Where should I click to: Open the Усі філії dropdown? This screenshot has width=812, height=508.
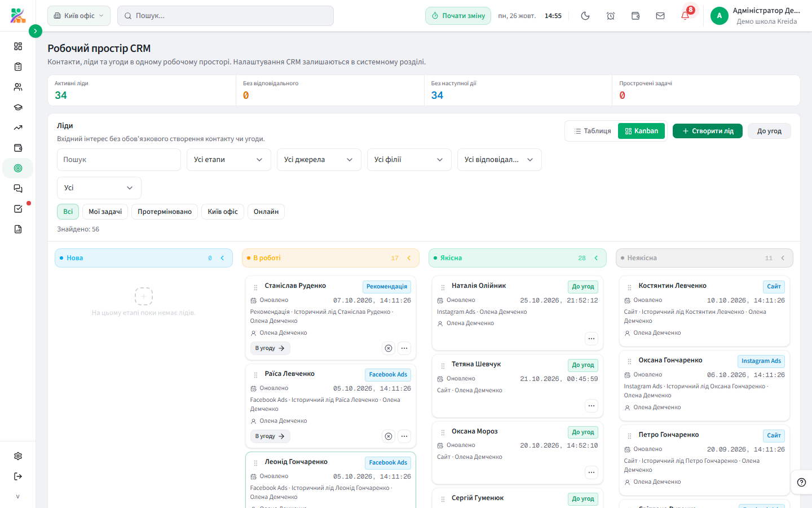coord(409,160)
